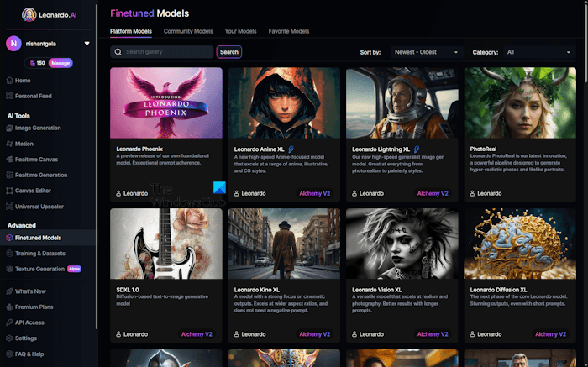Open the Canvas Editor icon
This screenshot has width=588, height=367.
click(x=9, y=191)
